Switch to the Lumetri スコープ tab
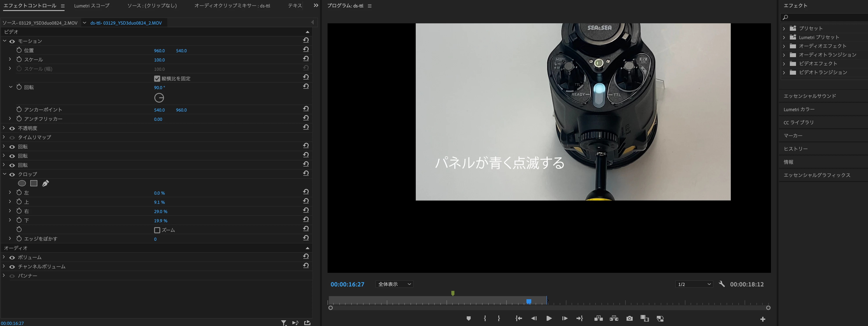 coord(92,6)
